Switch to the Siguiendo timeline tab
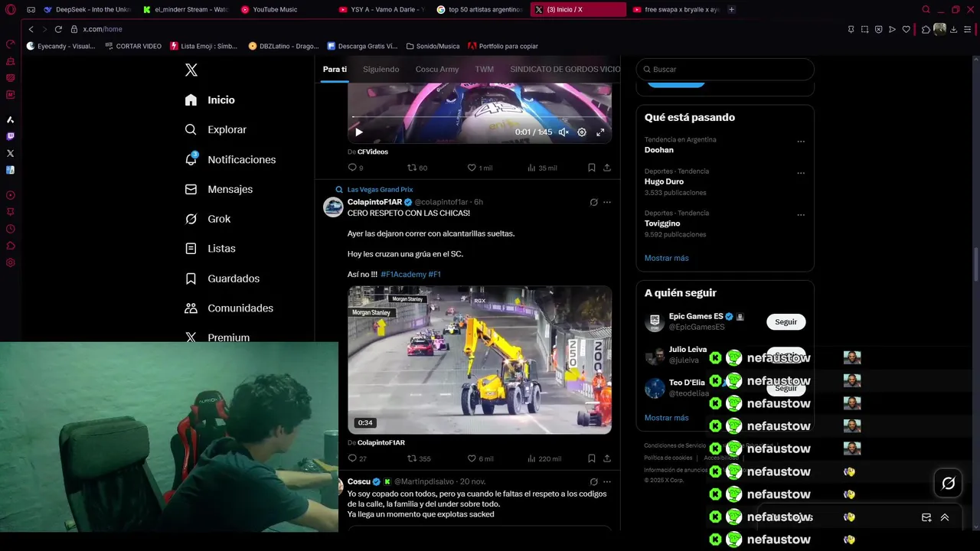The image size is (980, 551). click(x=381, y=69)
